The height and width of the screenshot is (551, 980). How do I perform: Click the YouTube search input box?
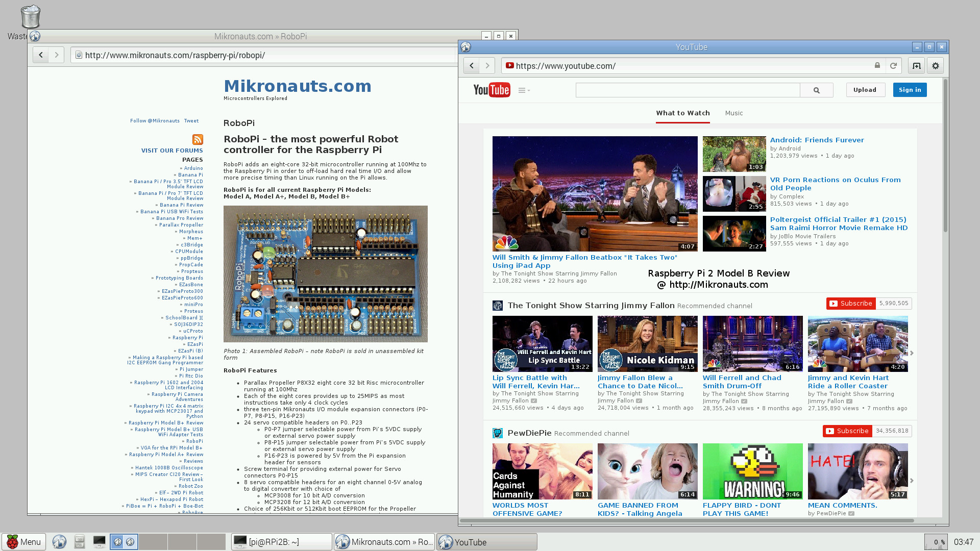[688, 90]
